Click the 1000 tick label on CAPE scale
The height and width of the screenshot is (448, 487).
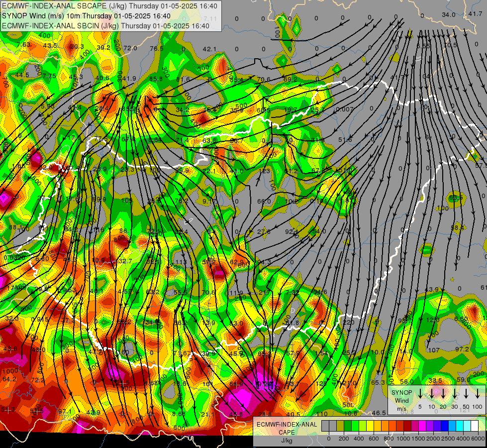click(x=403, y=439)
